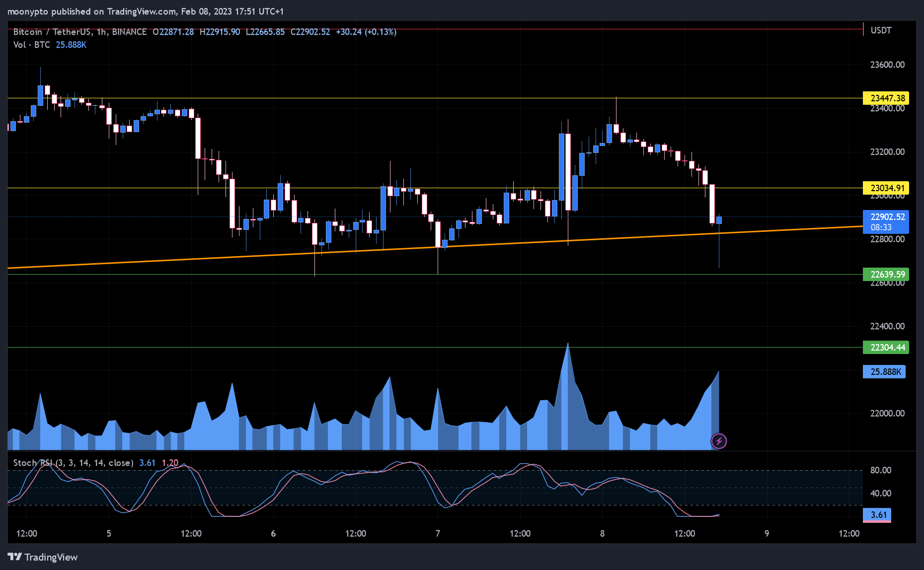Image resolution: width=924 pixels, height=570 pixels.
Task: Click the 23200.00 price axis value
Action: (x=887, y=152)
